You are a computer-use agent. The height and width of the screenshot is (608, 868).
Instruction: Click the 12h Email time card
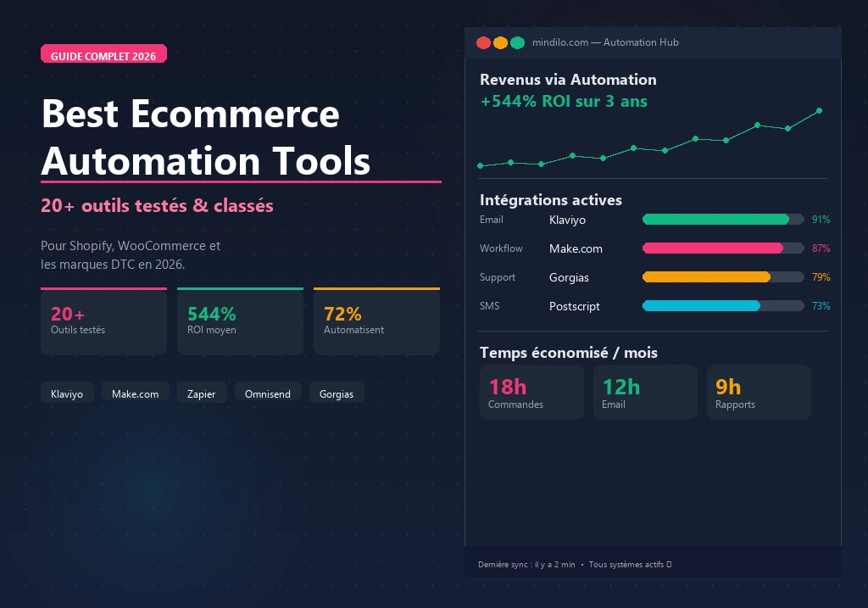pos(645,392)
